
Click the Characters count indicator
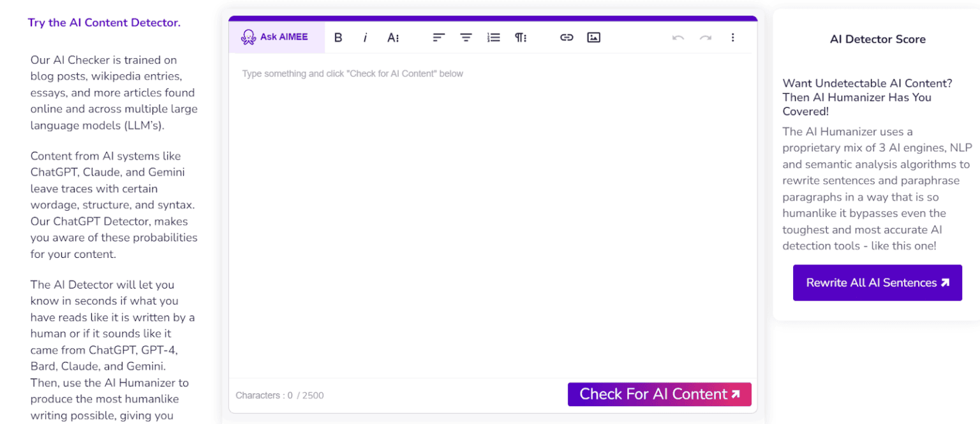tap(279, 395)
